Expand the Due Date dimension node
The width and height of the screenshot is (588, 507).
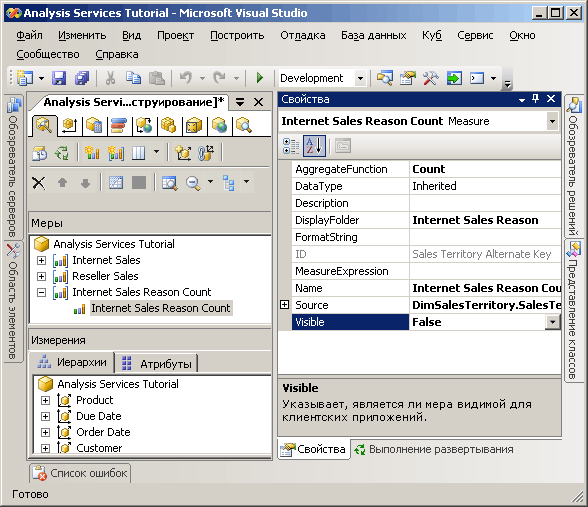[45, 416]
